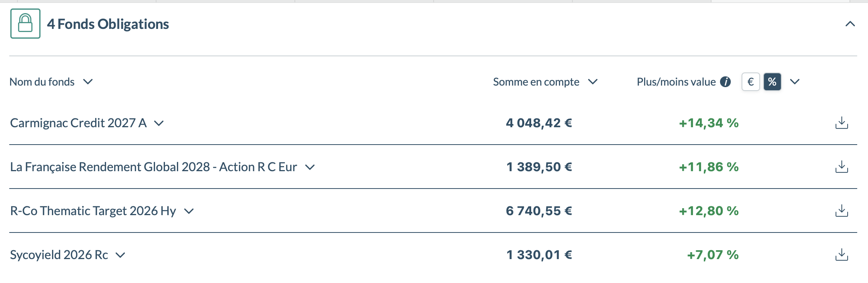Screen dimensions: 868x283
Task: Open the Plus/moins value sort chevron
Action: click(795, 82)
